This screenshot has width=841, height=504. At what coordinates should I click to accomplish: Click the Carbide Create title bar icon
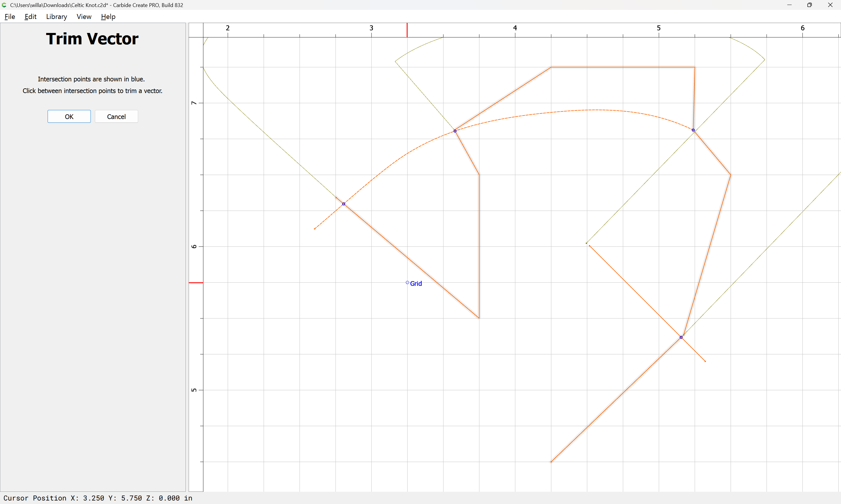pos(4,5)
